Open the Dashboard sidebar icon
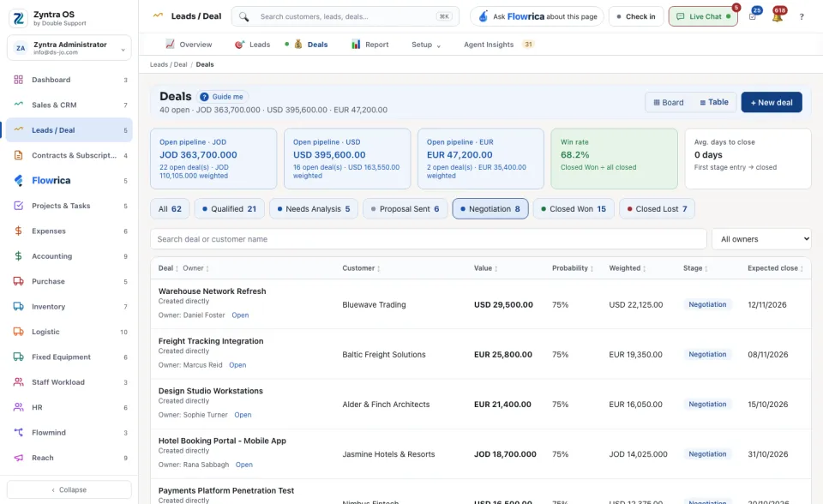This screenshot has width=823, height=504. tap(18, 80)
